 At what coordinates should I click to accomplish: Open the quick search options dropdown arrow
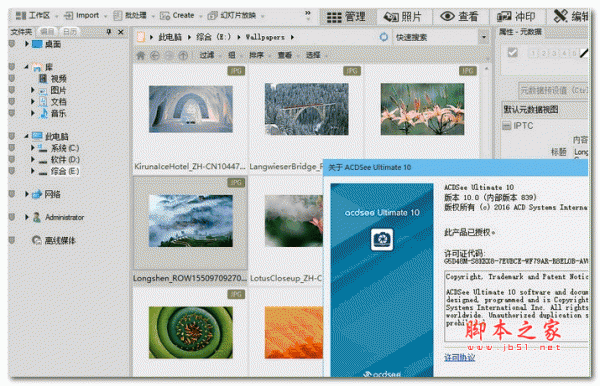coord(484,37)
